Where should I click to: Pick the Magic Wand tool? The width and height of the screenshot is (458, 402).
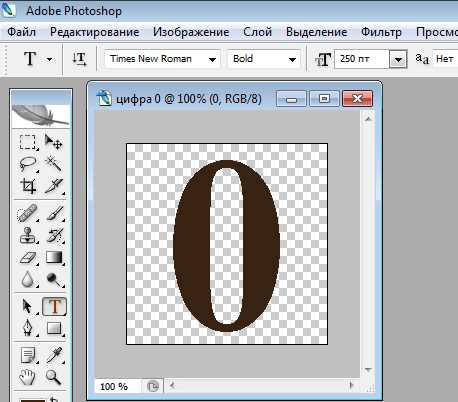[x=54, y=164]
